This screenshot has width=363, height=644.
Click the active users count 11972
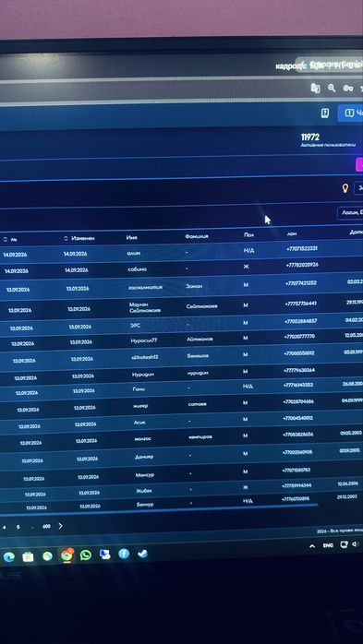(310, 137)
